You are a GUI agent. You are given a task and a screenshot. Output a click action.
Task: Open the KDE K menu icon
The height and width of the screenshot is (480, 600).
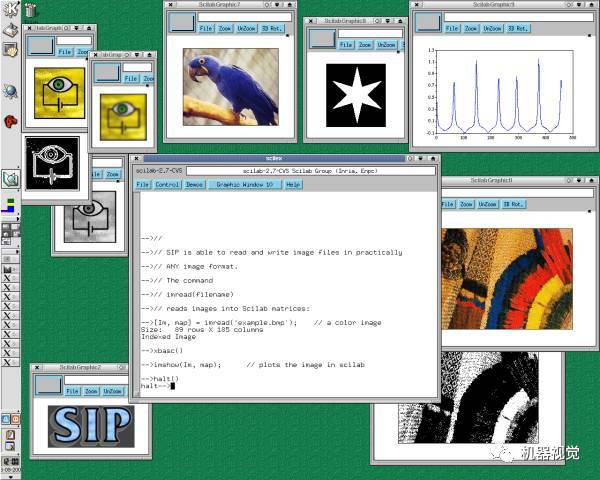(x=10, y=9)
